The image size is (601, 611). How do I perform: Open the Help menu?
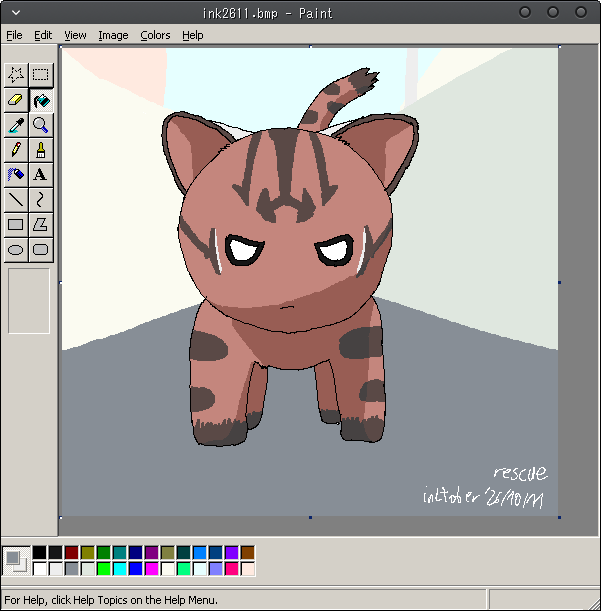coord(193,35)
